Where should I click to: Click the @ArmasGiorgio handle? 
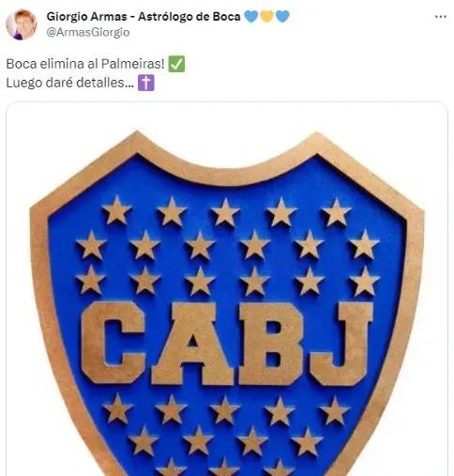[x=88, y=32]
